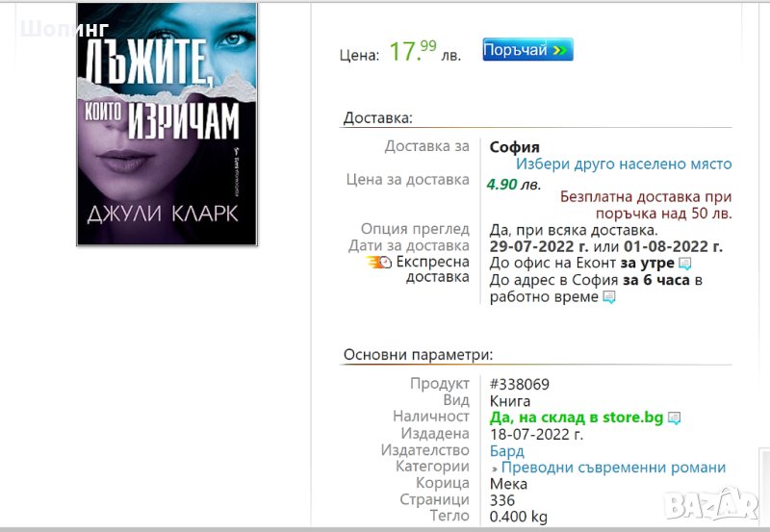770x532 pixels.
Task: Choose another city via "Избери друго населено място"
Action: click(x=624, y=165)
